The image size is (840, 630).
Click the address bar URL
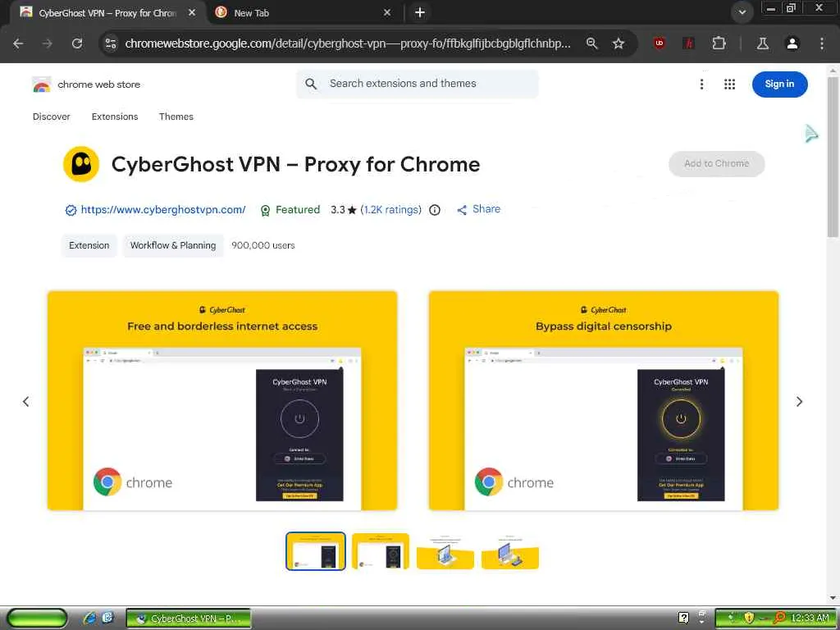click(347, 43)
